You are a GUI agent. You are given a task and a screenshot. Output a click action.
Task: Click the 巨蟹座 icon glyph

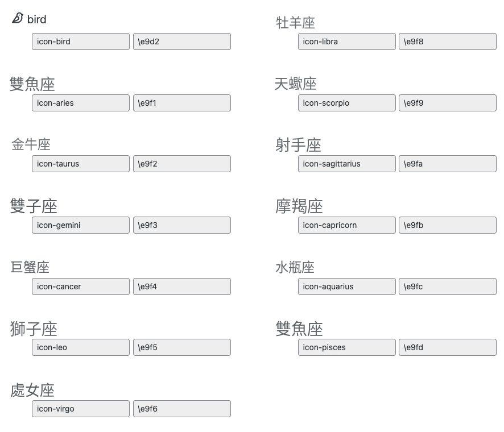30,267
